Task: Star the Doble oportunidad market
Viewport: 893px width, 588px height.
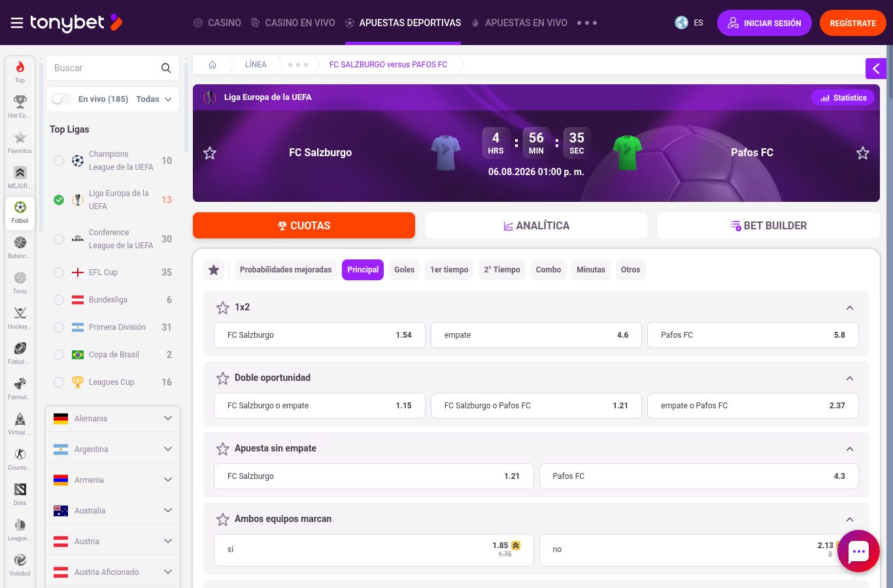Action: point(223,378)
